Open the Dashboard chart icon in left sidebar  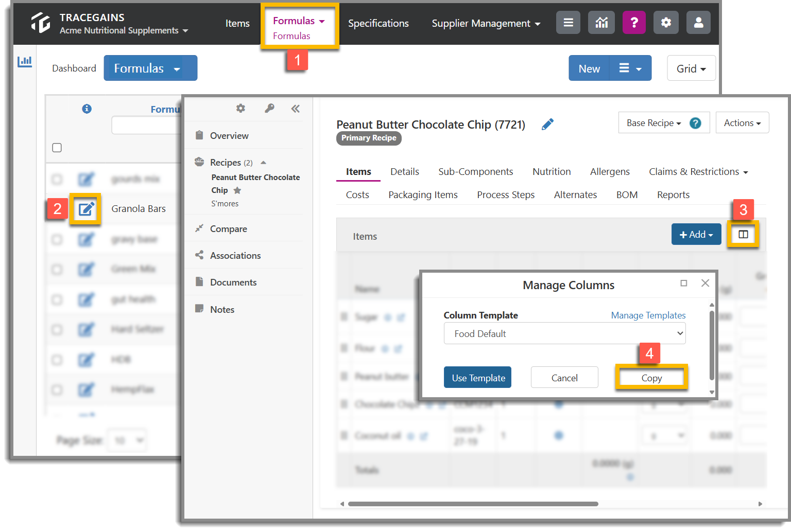point(25,61)
